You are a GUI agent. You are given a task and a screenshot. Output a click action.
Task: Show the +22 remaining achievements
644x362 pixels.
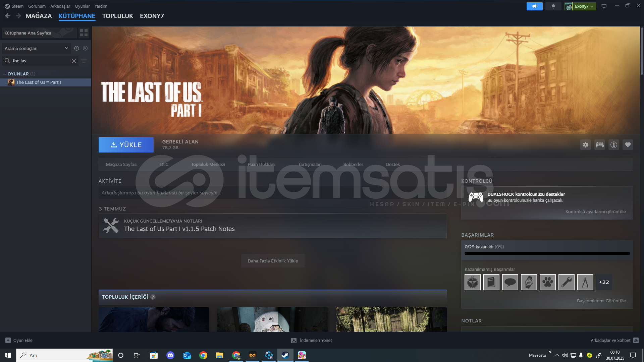pos(604,282)
